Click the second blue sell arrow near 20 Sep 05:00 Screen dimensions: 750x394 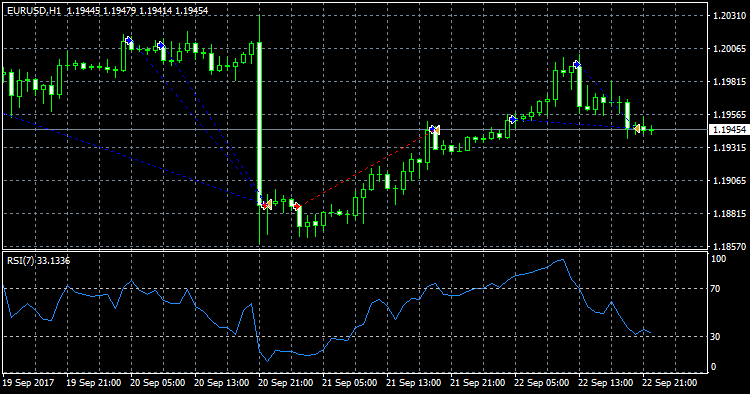161,45
